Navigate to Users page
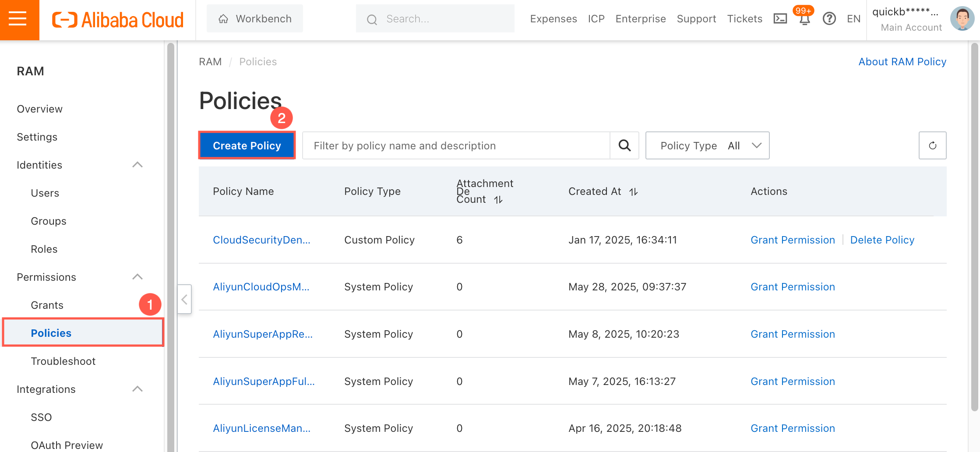The image size is (980, 452). 45,193
